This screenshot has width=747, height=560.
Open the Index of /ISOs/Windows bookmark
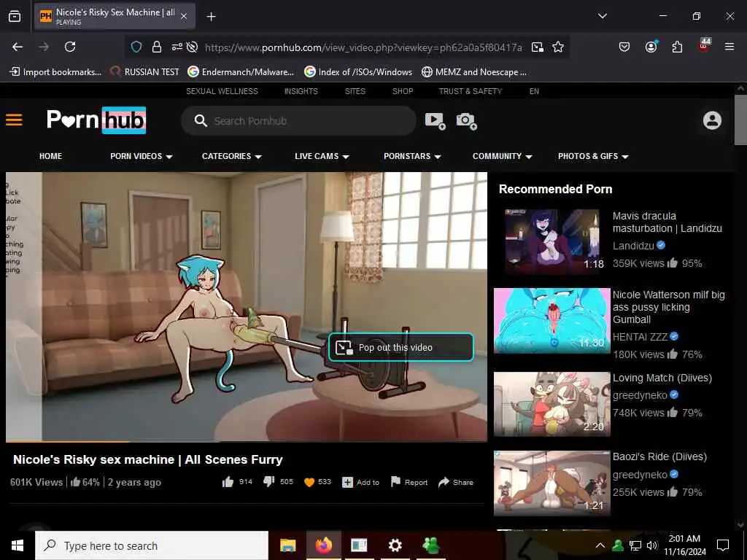(358, 72)
